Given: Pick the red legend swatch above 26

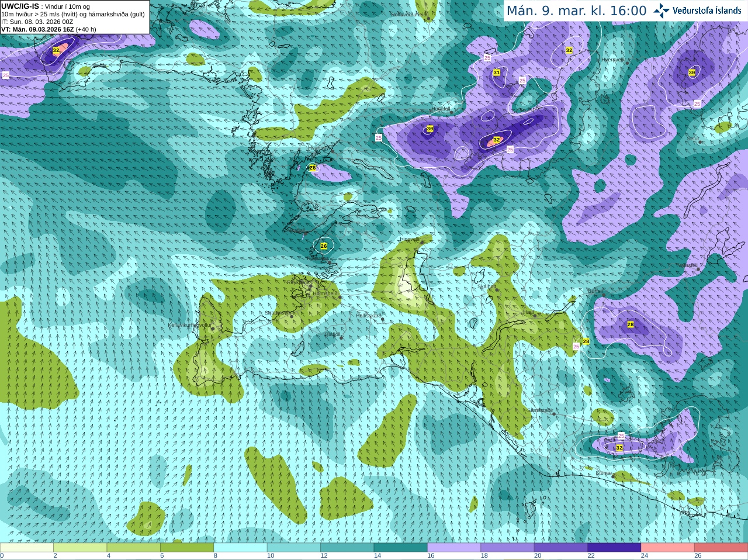Looking at the screenshot, I should pyautogui.click(x=721, y=548).
